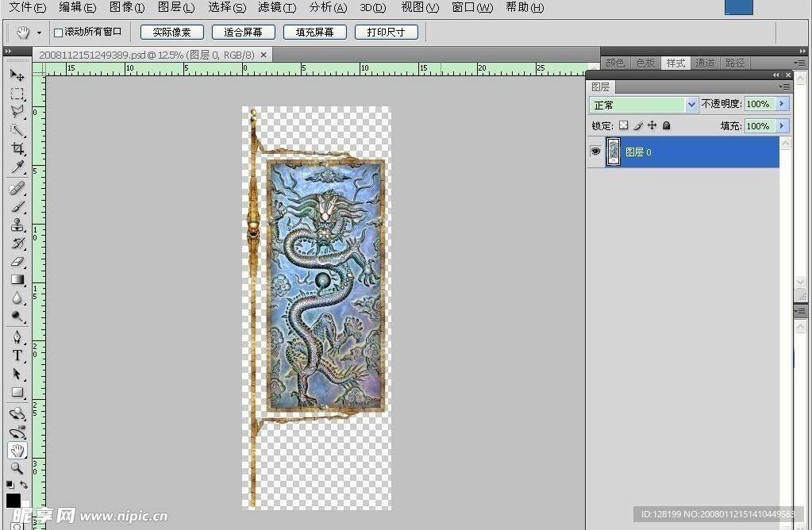This screenshot has width=812, height=530.
Task: Click the black foreground color swatch
Action: tap(13, 500)
